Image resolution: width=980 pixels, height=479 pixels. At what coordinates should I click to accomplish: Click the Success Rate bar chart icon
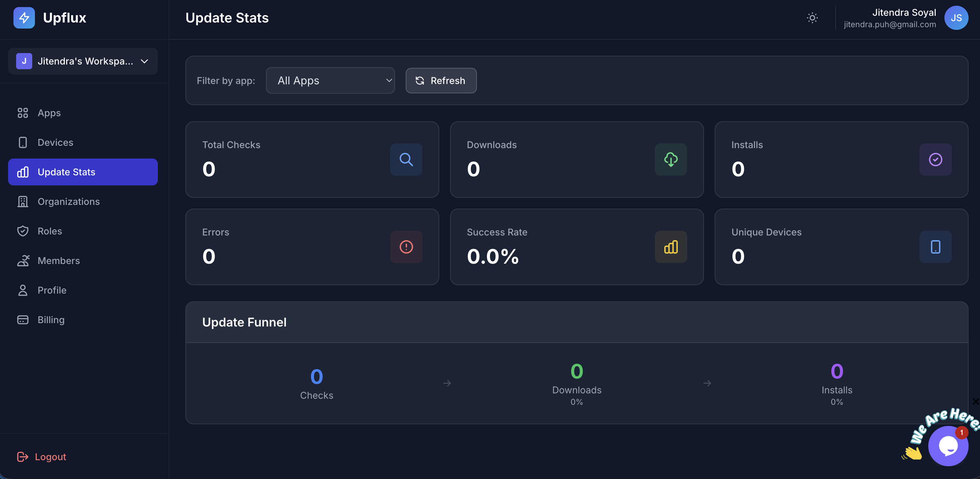coord(670,247)
